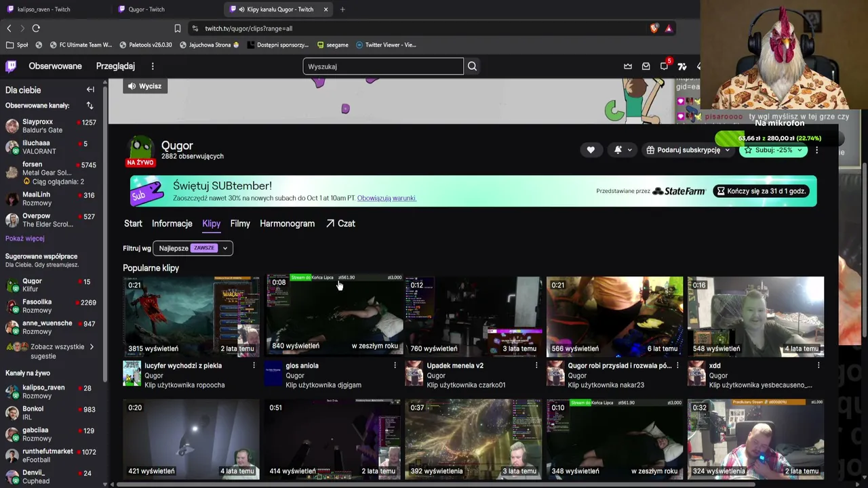Viewport: 868px width, 488px height.
Task: Open Bonkol live channel in sidebar
Action: pyautogui.click(x=51, y=413)
